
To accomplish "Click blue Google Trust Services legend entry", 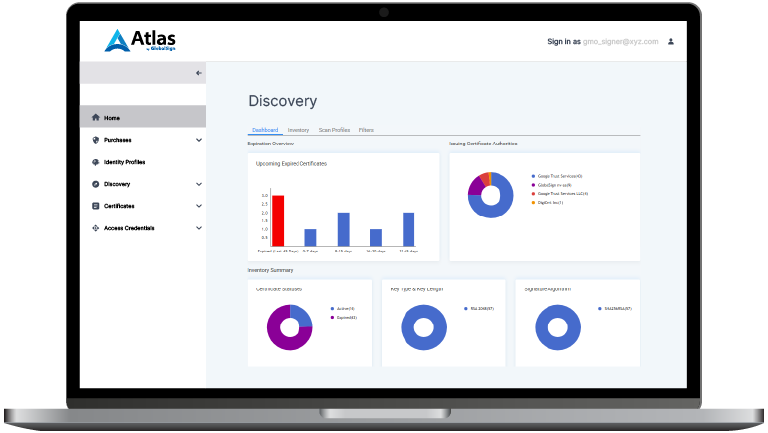I will coord(557,176).
